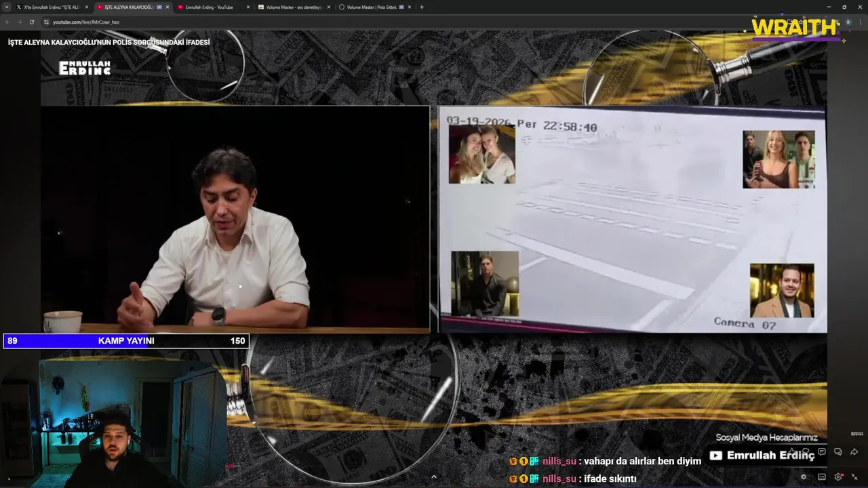868x488 pixels.
Task: Close Volume Master - ses denetleyici tab
Action: pos(328,7)
